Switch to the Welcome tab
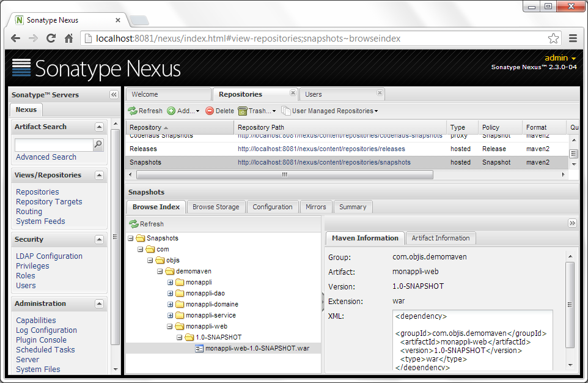Image resolution: width=588 pixels, height=383 pixels. click(168, 94)
